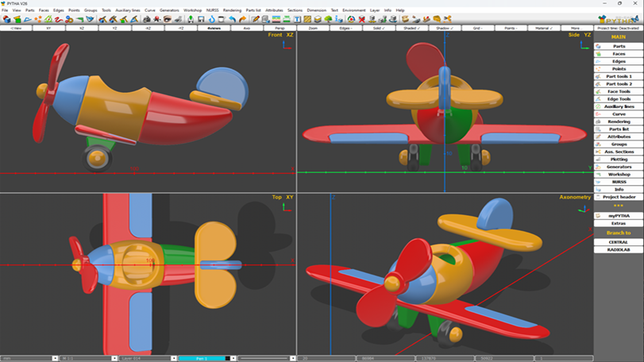Toggle the Material display option
644x362 pixels.
[543, 28]
